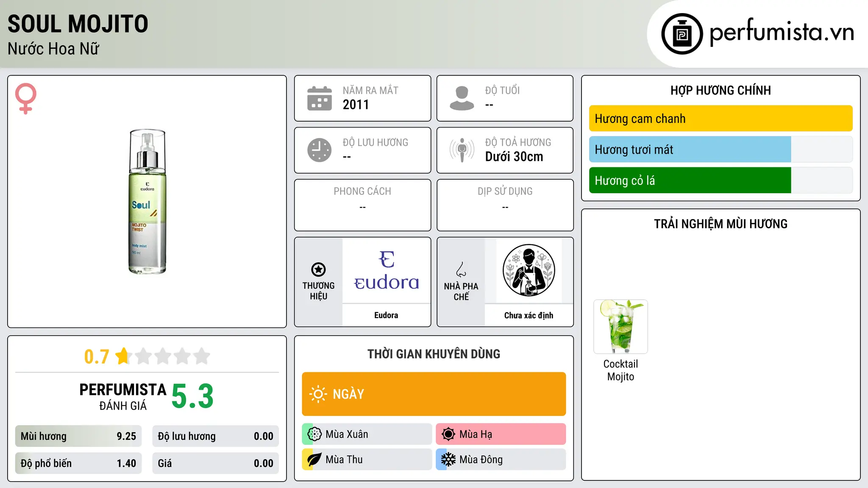Viewport: 868px width, 488px height.
Task: Click the ĐỘ TOẢ HƯƠNG label
Action: click(x=518, y=142)
